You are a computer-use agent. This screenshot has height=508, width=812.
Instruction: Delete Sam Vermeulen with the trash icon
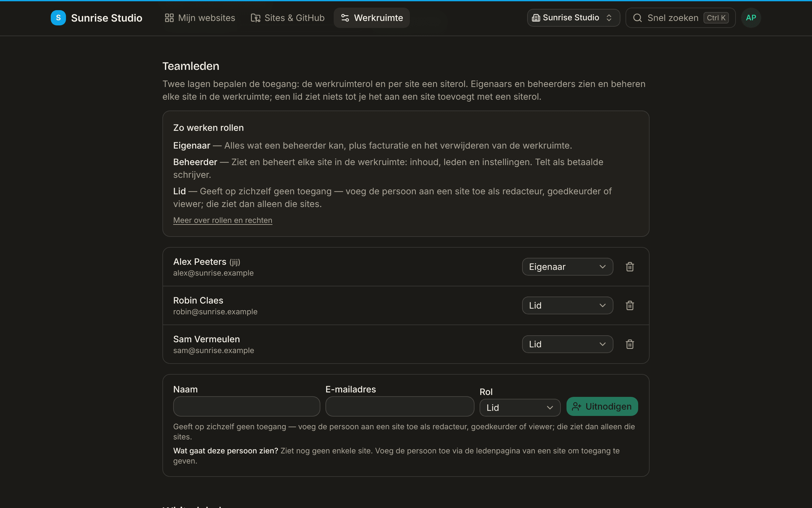[630, 344]
